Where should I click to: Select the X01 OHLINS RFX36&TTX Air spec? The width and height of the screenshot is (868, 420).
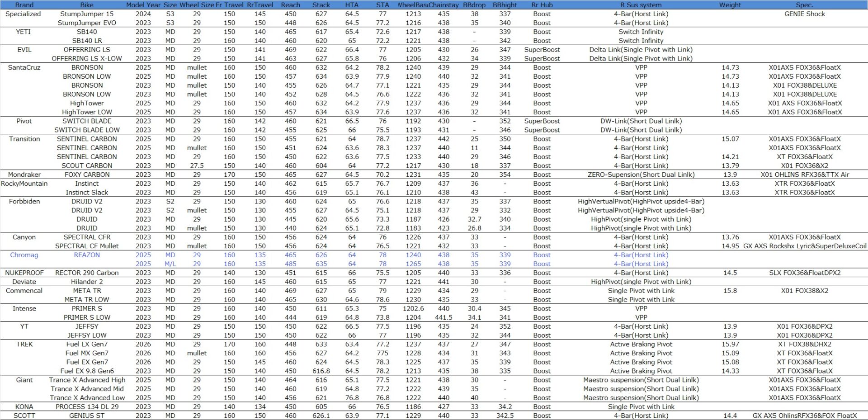(x=804, y=175)
